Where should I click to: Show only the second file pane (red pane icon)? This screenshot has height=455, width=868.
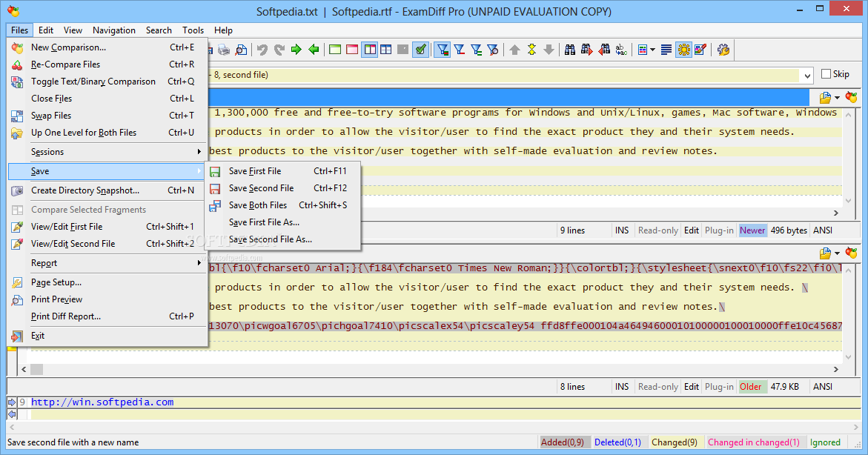click(x=352, y=50)
